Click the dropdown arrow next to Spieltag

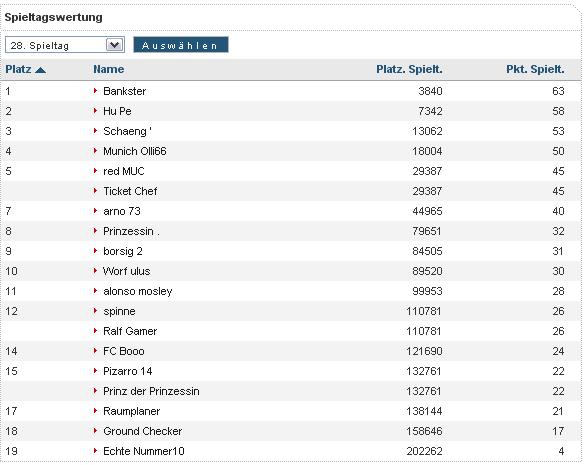pyautogui.click(x=115, y=45)
